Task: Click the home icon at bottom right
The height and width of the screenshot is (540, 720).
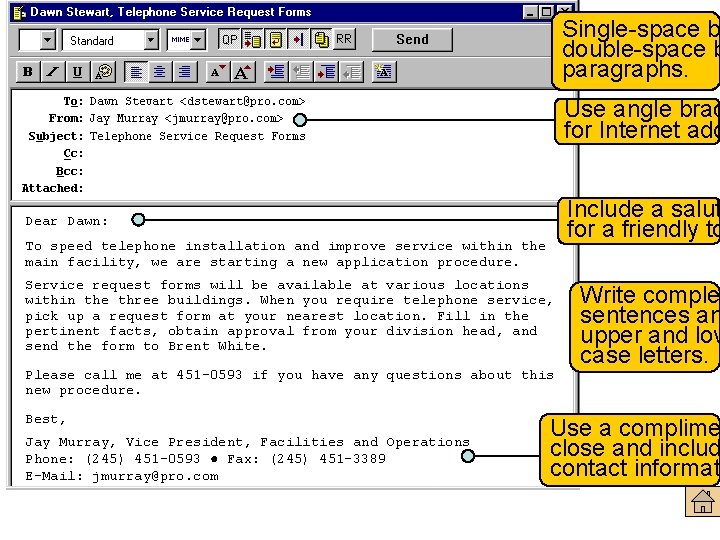Action: tap(703, 501)
